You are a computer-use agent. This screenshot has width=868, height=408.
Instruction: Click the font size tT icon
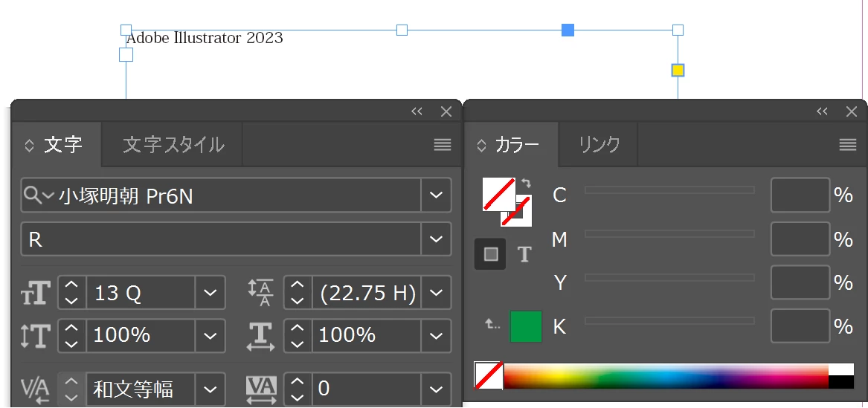[x=36, y=293]
